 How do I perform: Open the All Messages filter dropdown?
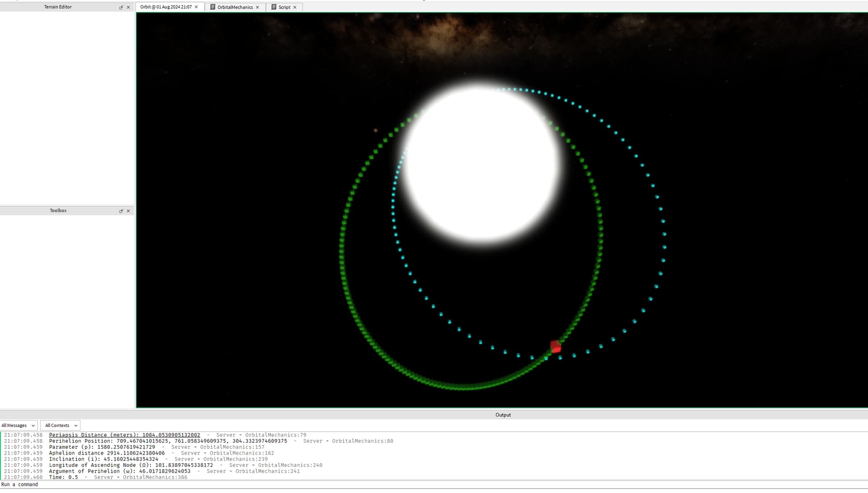pyautogui.click(x=19, y=426)
